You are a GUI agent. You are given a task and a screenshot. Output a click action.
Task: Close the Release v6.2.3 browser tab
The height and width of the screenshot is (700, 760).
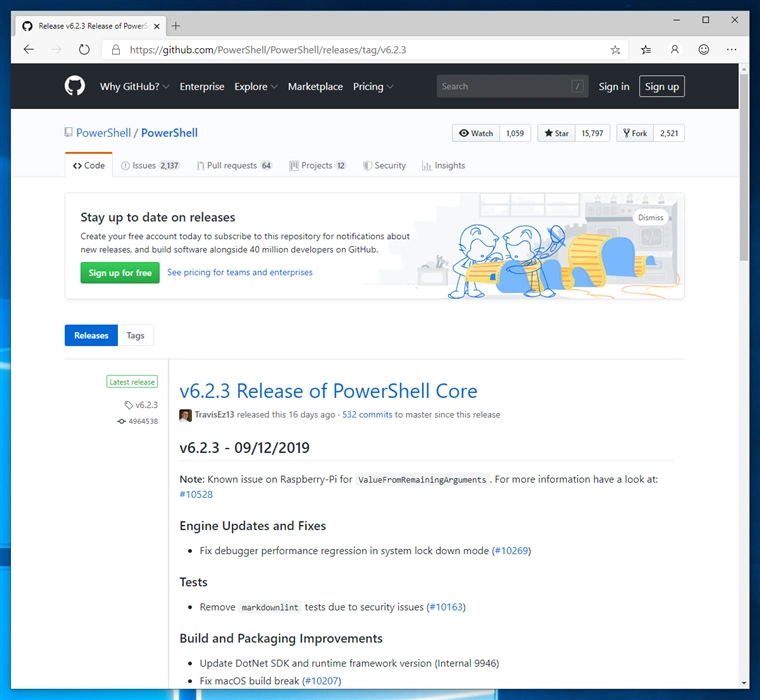point(157,26)
